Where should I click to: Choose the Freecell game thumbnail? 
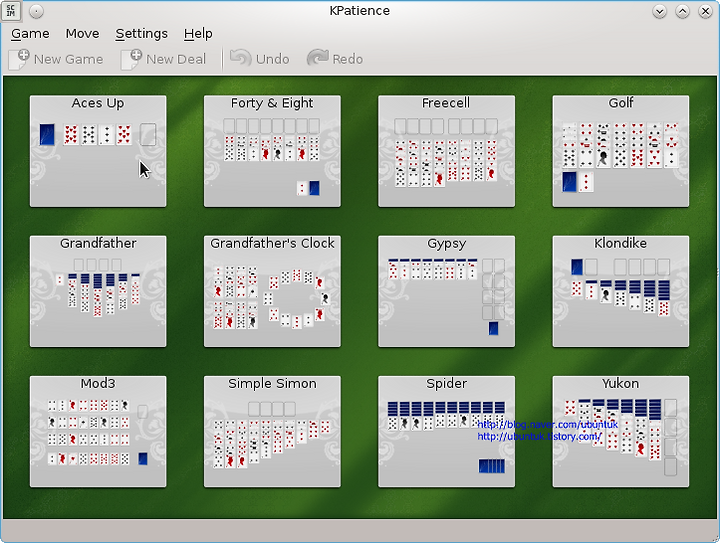coord(446,151)
